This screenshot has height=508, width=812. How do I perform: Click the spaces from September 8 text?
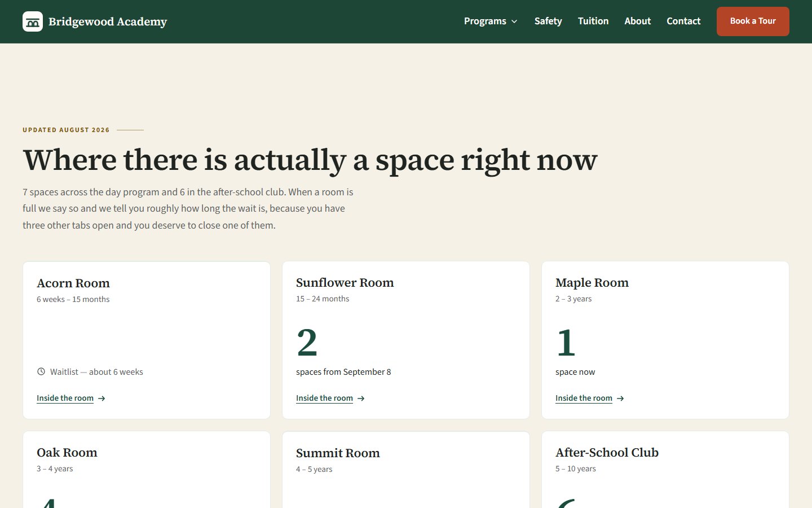click(343, 371)
